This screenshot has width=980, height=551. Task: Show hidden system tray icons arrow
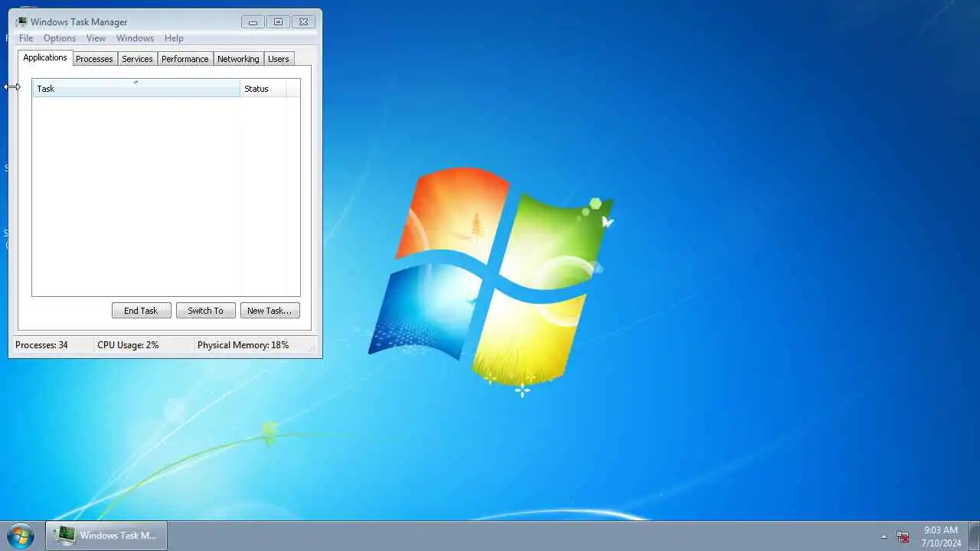tap(884, 536)
